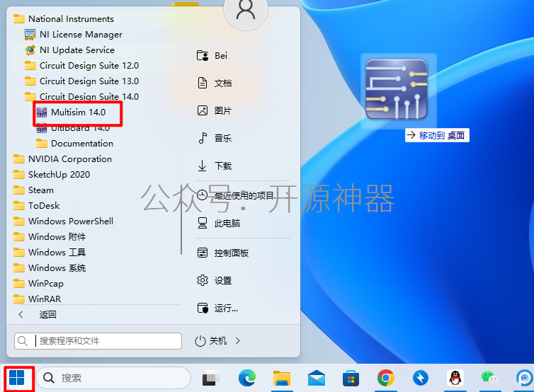Image resolution: width=534 pixels, height=392 pixels.
Task: Open 下载 downloads folder
Action: 215,166
